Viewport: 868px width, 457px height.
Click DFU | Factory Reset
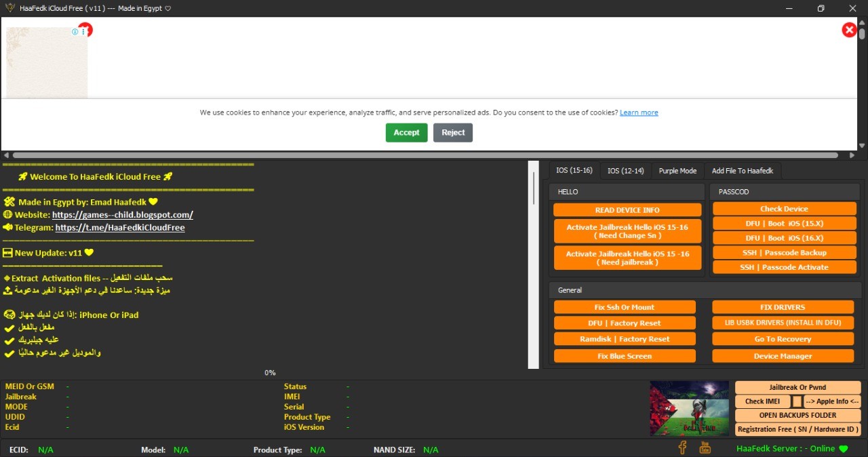(625, 323)
